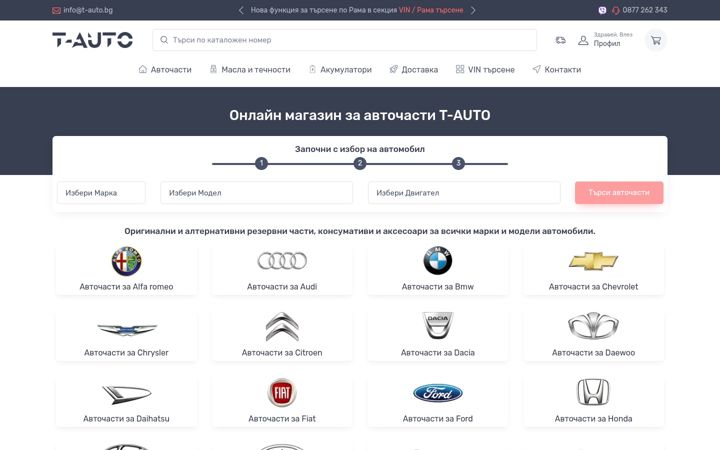Click step 1 marker of vehicle selection

[261, 163]
